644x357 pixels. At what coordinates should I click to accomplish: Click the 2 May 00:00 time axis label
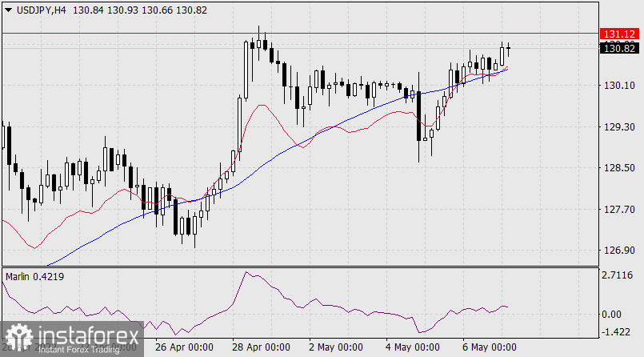tap(336, 347)
